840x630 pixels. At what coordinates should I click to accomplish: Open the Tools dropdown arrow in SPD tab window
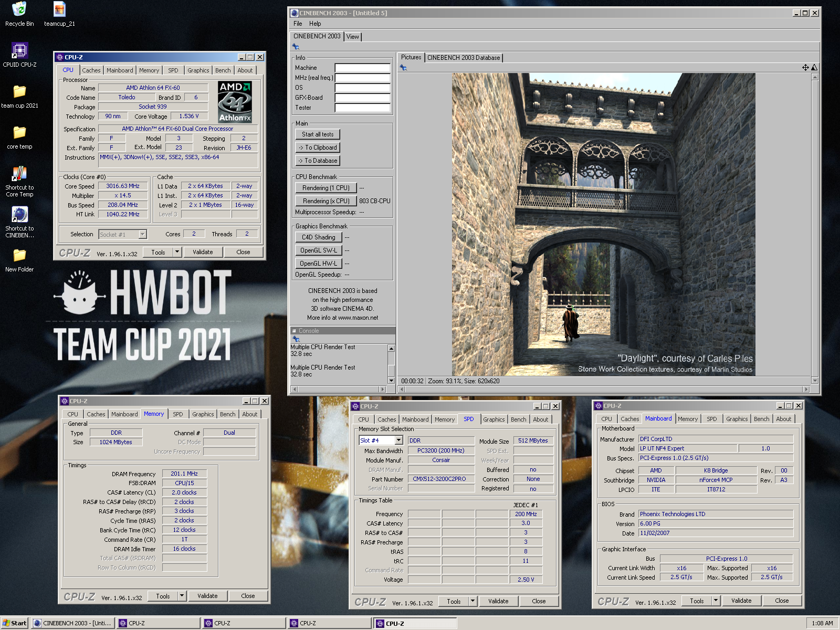(472, 601)
